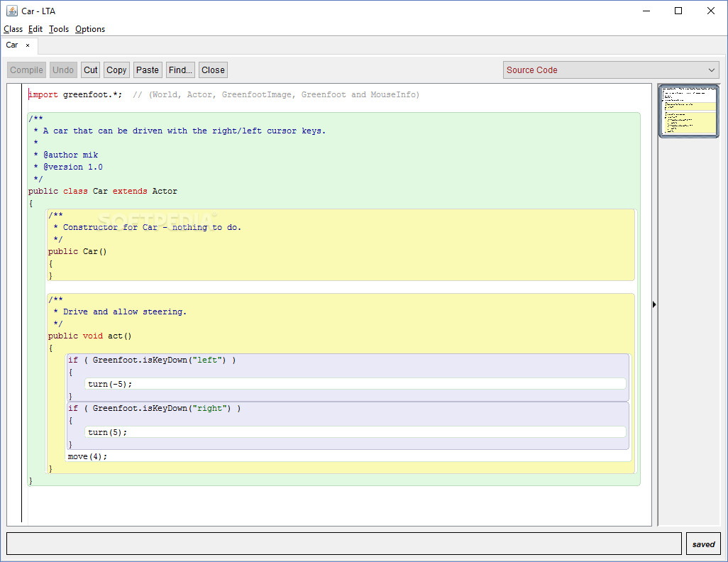Image resolution: width=728 pixels, height=562 pixels.
Task: Minimize the Car - LTA window
Action: point(646,11)
